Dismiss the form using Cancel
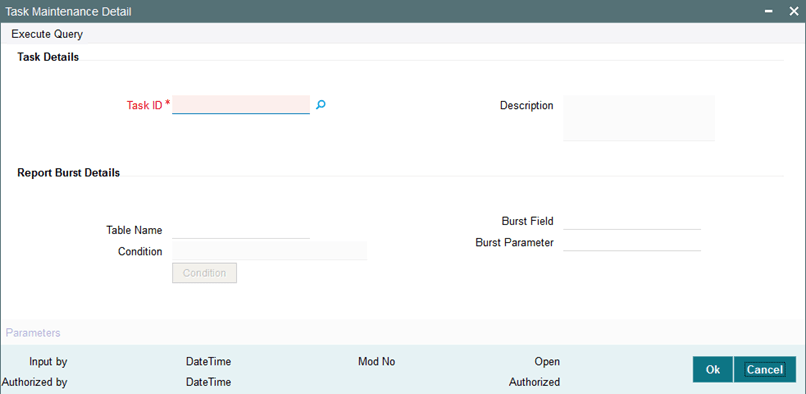Screen dimensions: 806x394 (x=765, y=369)
